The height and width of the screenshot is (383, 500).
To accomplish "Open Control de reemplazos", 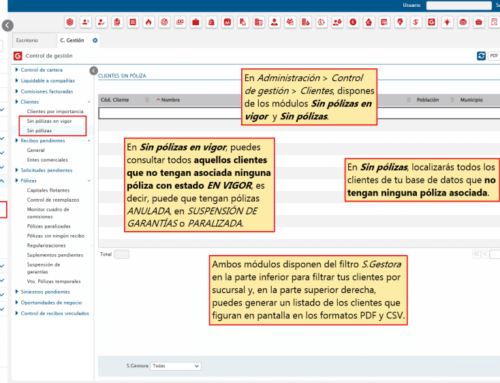I will point(53,200).
